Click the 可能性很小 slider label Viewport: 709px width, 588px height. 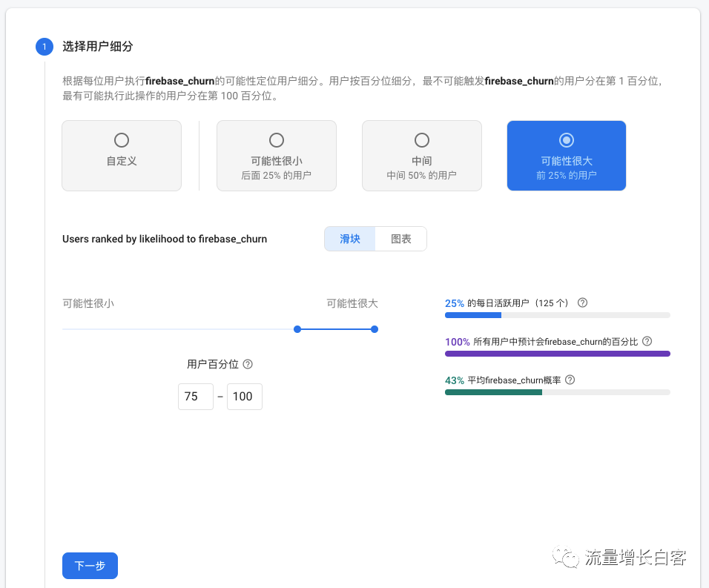coord(88,303)
